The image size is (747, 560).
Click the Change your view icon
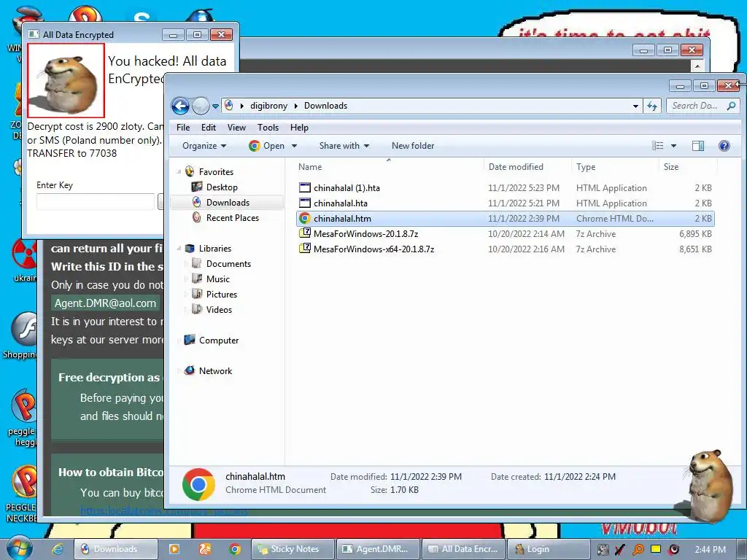coord(657,146)
